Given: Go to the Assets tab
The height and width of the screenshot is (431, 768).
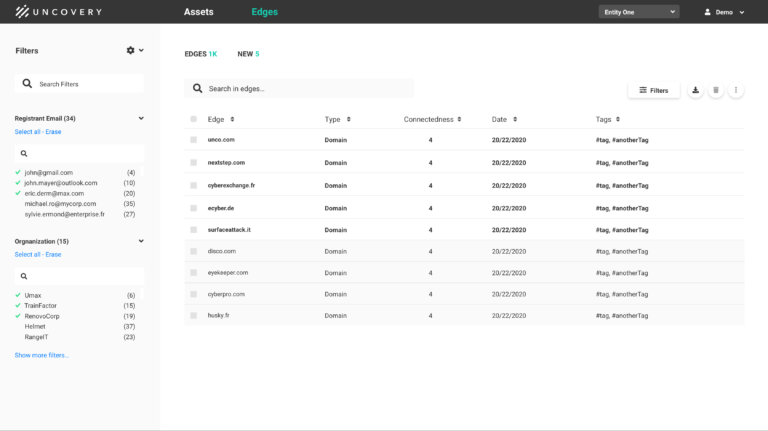Looking at the screenshot, I should coord(198,12).
